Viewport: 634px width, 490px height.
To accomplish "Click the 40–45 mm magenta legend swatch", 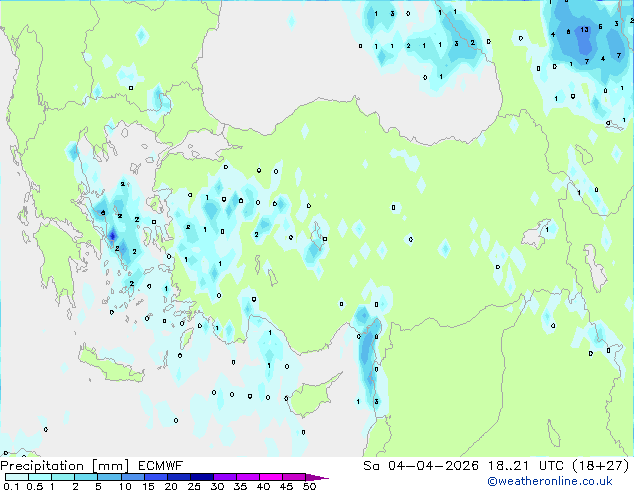I will (271, 477).
